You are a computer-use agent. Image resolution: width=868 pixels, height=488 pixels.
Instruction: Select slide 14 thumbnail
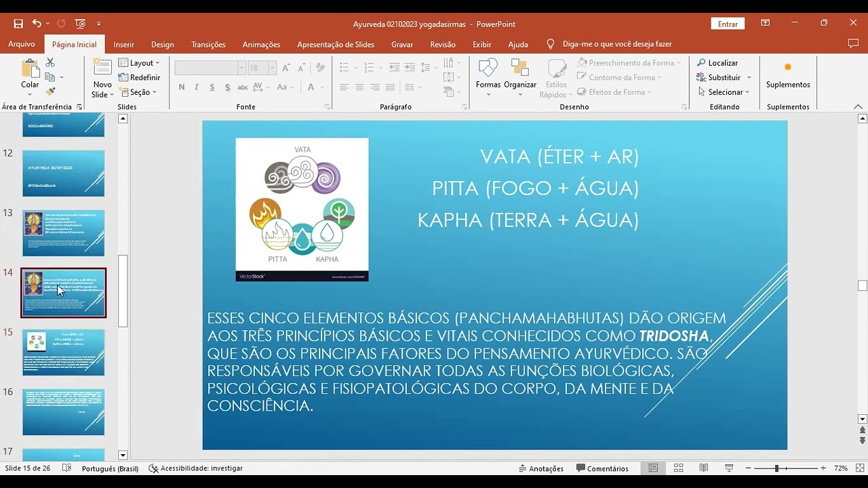click(64, 293)
